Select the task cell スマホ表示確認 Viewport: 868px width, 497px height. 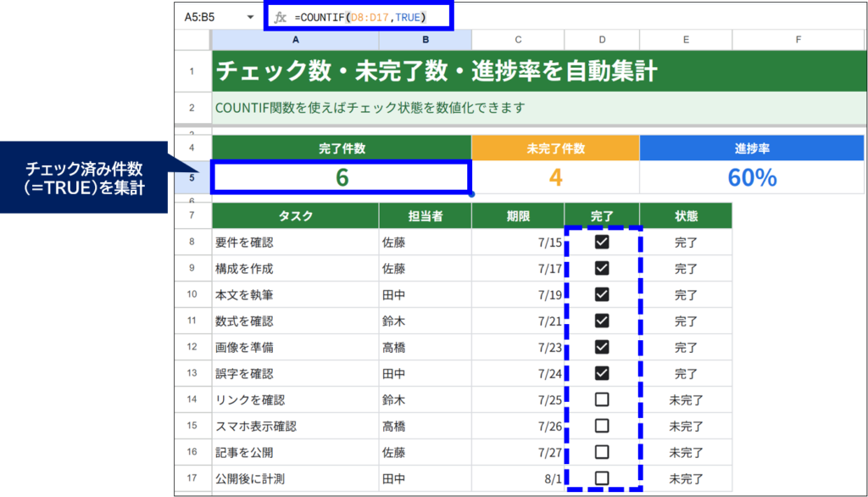(x=296, y=426)
